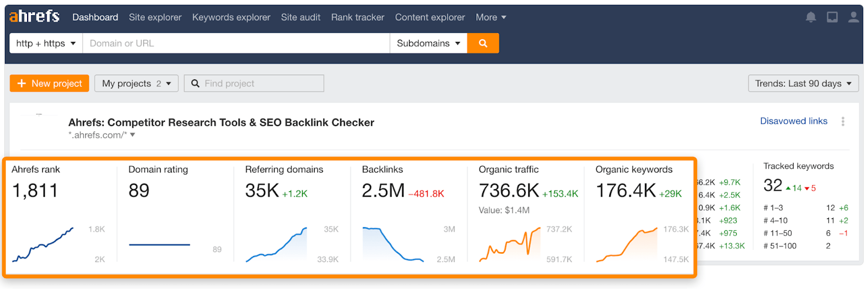
Task: Open the My projects dropdown
Action: [136, 84]
